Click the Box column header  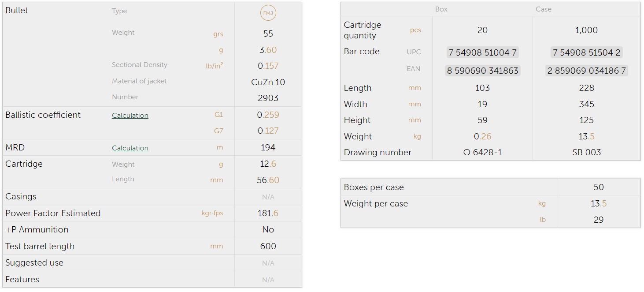pyautogui.click(x=441, y=9)
